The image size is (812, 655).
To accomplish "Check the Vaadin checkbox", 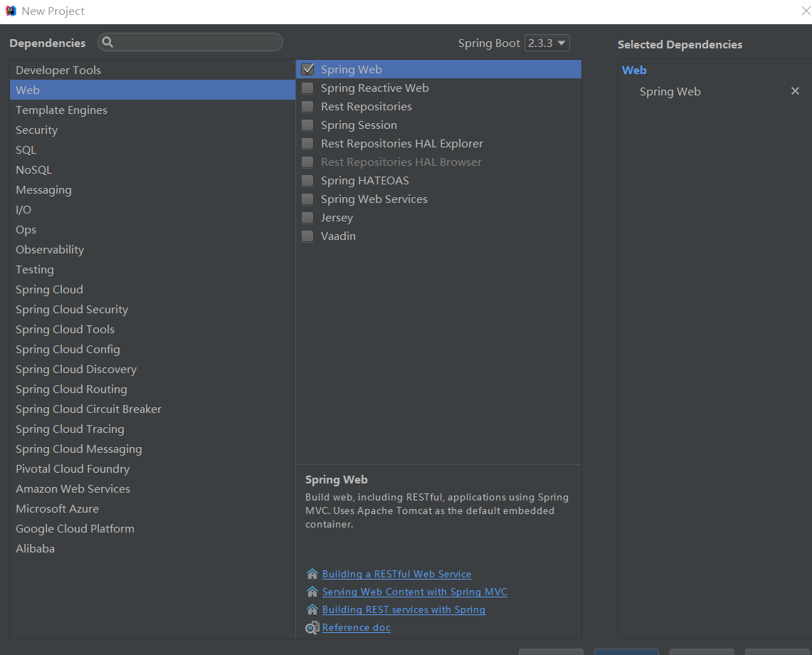I will click(307, 236).
